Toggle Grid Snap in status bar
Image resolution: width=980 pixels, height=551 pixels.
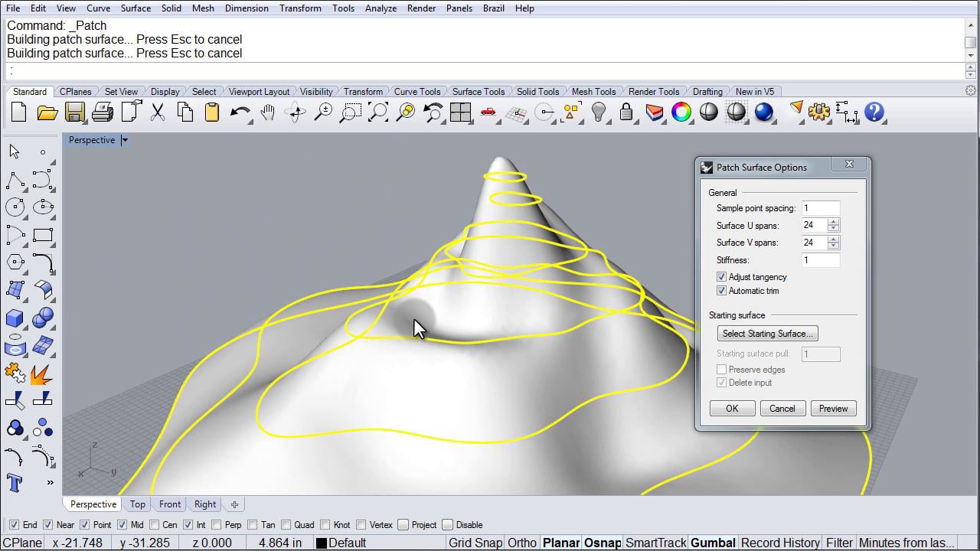point(475,543)
